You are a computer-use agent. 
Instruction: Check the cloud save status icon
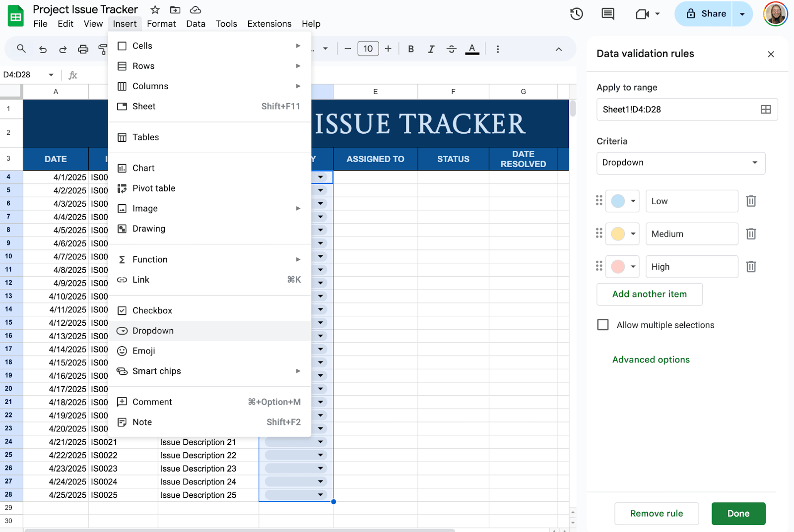click(x=196, y=9)
